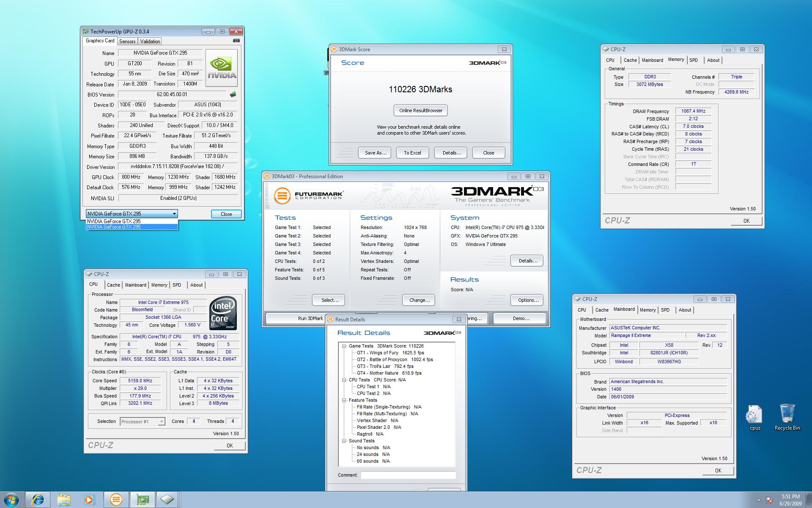Screen dimensions: 812x508
Task: Click the Comment field in Result Details
Action: click(x=408, y=475)
